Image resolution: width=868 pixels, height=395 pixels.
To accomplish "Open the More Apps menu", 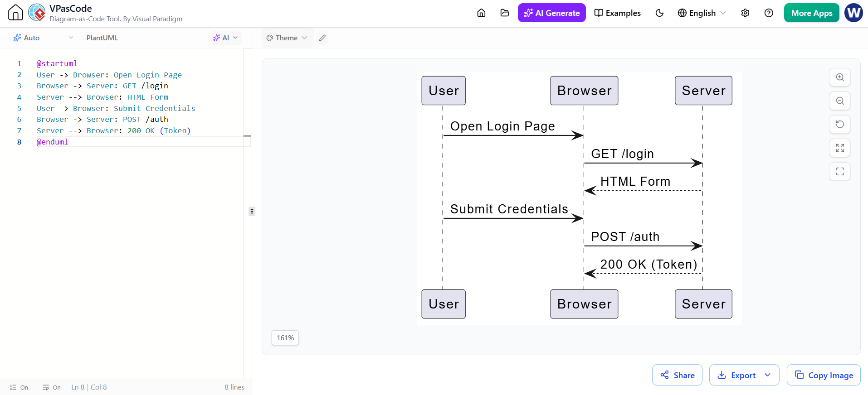I will point(811,13).
